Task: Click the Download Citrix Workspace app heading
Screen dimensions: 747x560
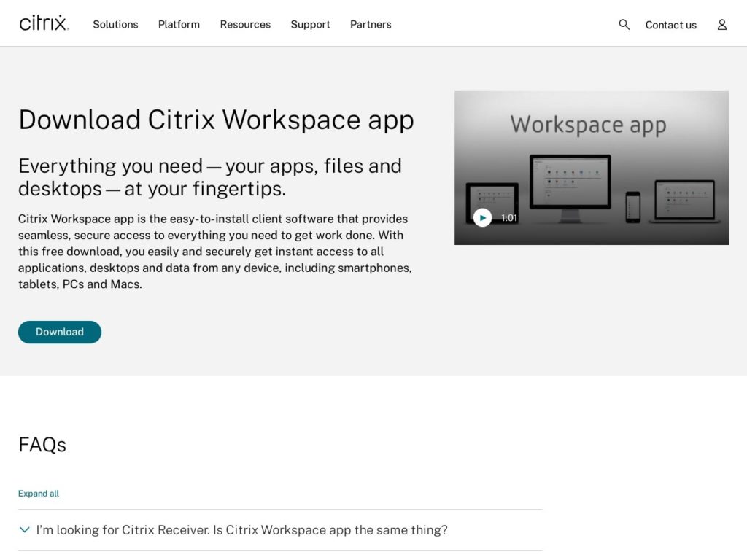Action: tap(216, 119)
